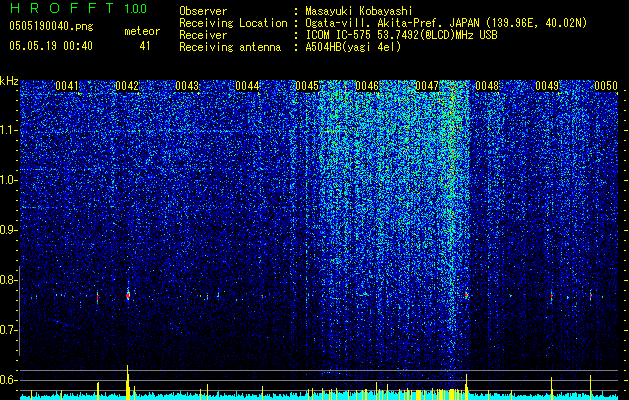Click the 'Observer' field label
The image size is (629, 400).
pos(203,11)
